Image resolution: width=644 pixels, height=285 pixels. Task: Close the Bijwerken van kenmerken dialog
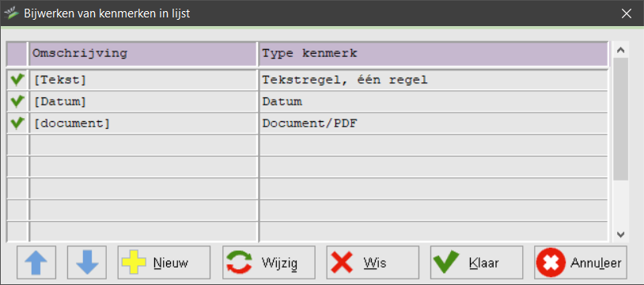tap(627, 13)
